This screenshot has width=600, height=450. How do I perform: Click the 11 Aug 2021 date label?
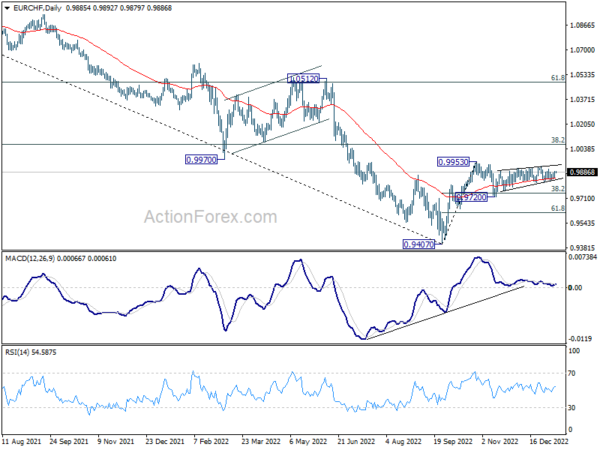click(x=21, y=441)
